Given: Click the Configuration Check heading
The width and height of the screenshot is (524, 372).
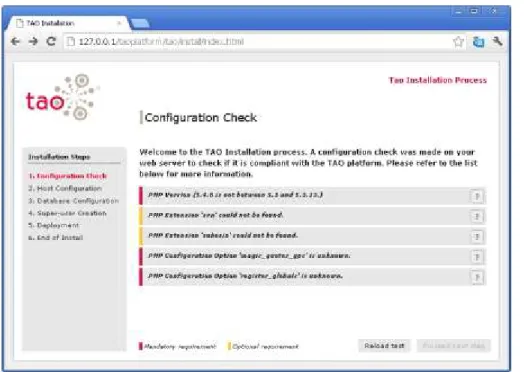Looking at the screenshot, I should click(x=201, y=118).
